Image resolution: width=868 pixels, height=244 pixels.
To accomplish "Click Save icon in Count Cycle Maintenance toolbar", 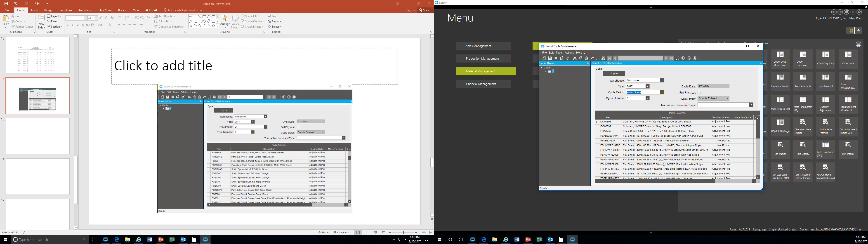I will (550, 58).
